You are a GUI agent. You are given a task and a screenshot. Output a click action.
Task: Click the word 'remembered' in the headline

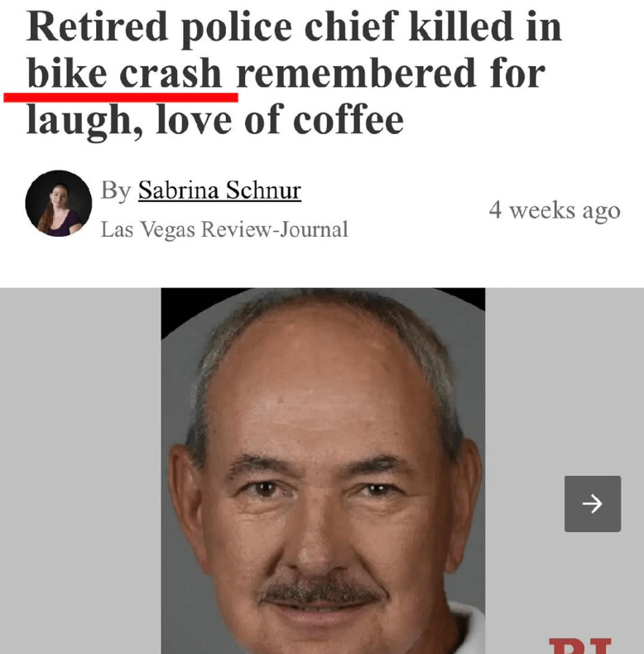[x=356, y=74]
